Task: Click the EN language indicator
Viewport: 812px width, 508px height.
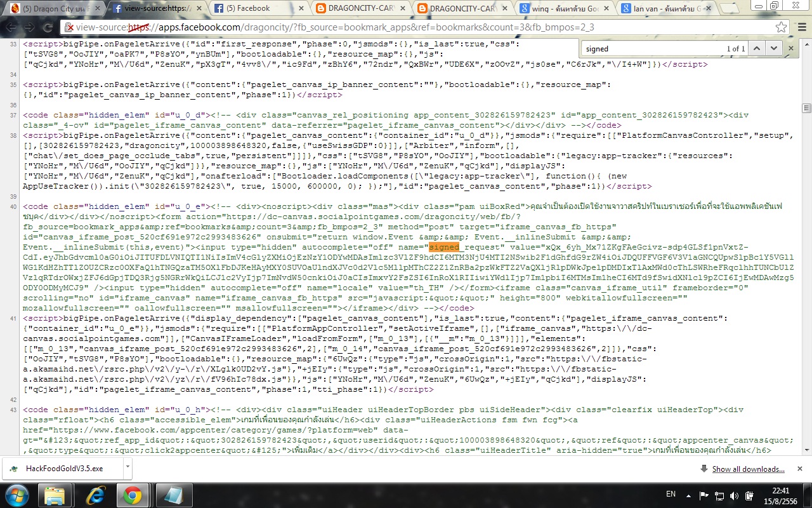Action: (x=671, y=494)
